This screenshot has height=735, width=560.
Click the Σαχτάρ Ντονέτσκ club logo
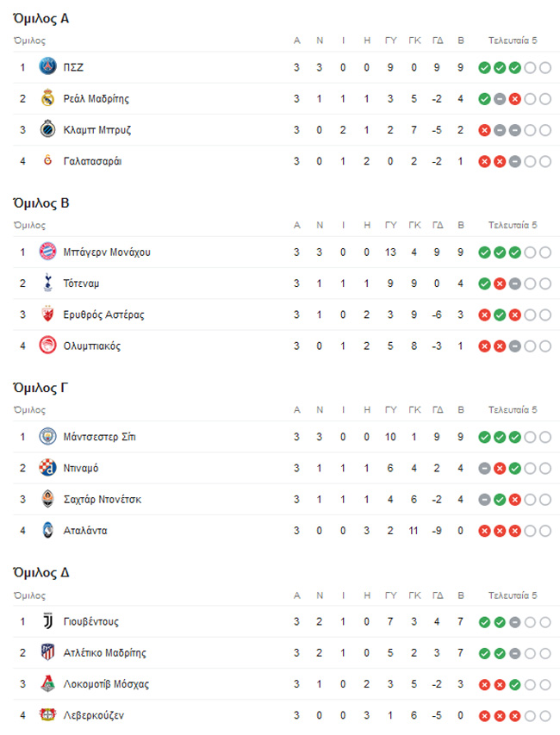tap(47, 499)
